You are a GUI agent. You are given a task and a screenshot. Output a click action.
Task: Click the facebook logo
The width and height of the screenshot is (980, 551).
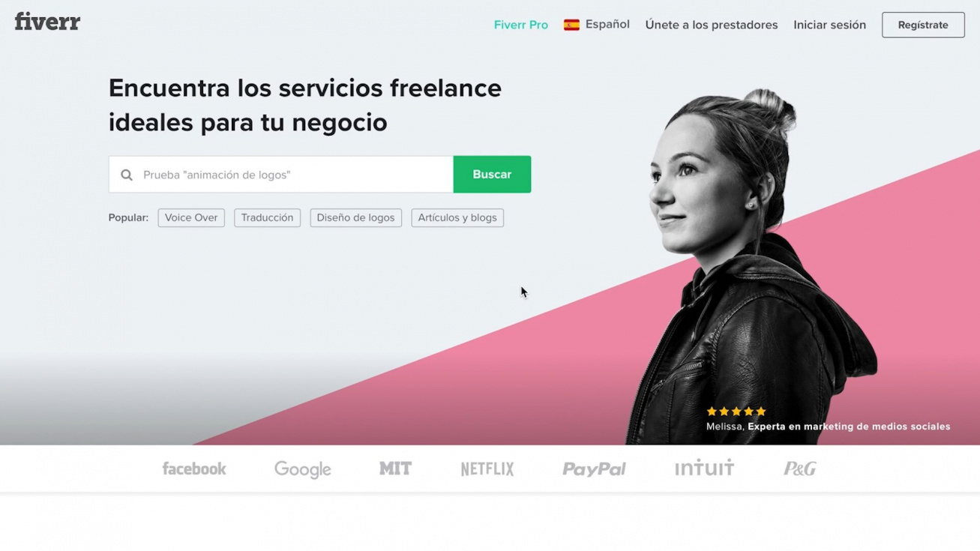click(194, 469)
